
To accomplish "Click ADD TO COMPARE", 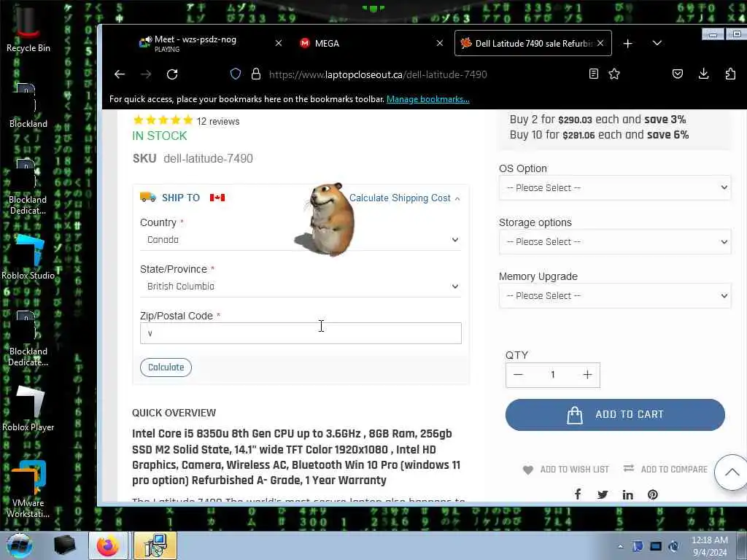I will [x=665, y=469].
